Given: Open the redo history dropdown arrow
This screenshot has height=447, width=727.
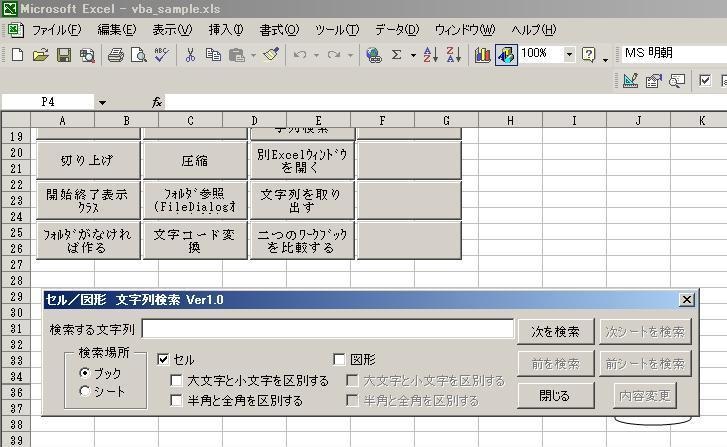Looking at the screenshot, I should point(351,56).
